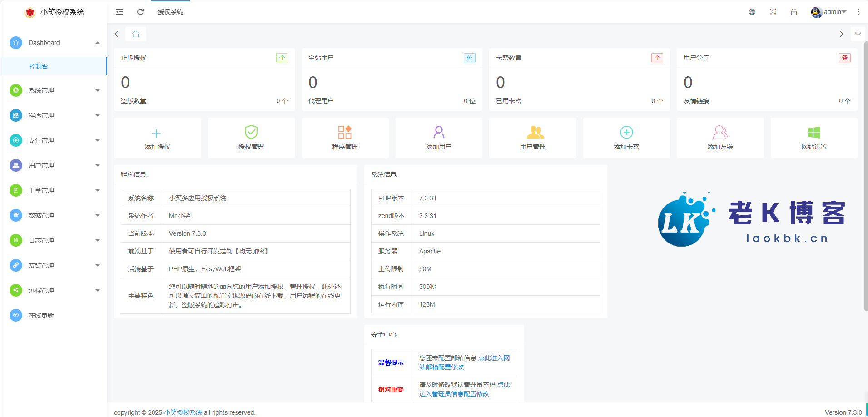868x417 pixels.
Task: Click the 远程管理 share icon in sidebar
Action: point(16,290)
